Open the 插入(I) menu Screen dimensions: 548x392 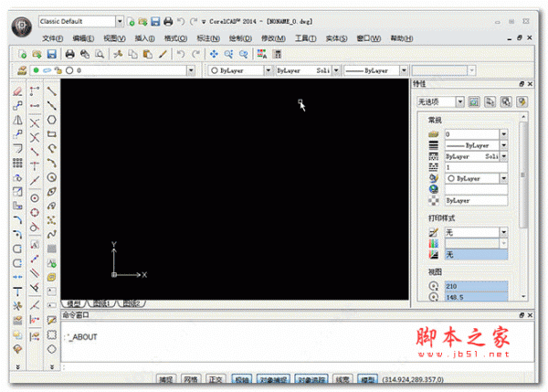coord(145,38)
